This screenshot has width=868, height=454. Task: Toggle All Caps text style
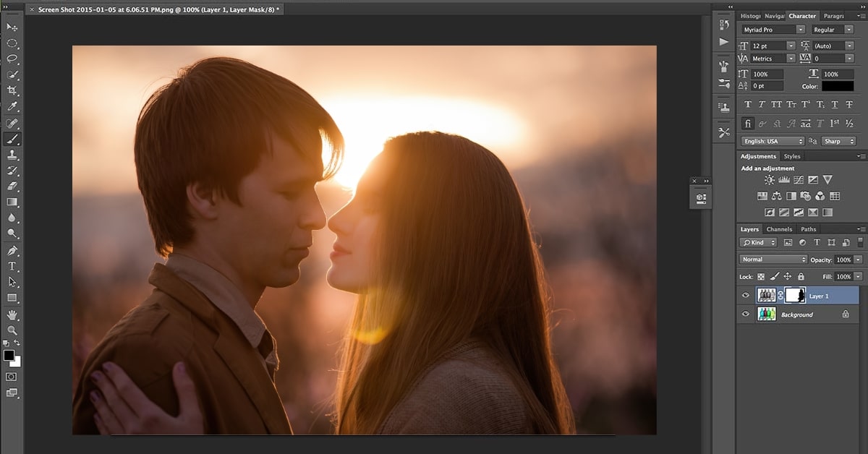[777, 105]
